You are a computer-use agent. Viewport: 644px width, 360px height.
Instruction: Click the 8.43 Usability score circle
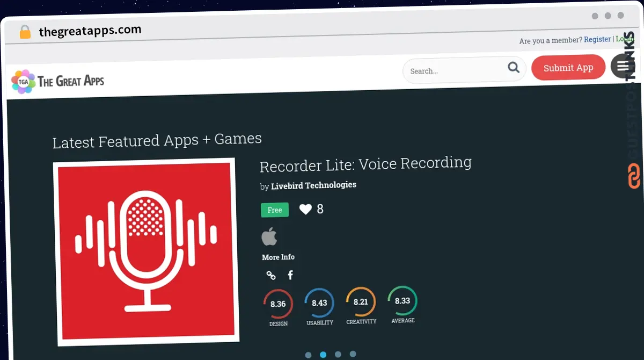[x=319, y=303]
